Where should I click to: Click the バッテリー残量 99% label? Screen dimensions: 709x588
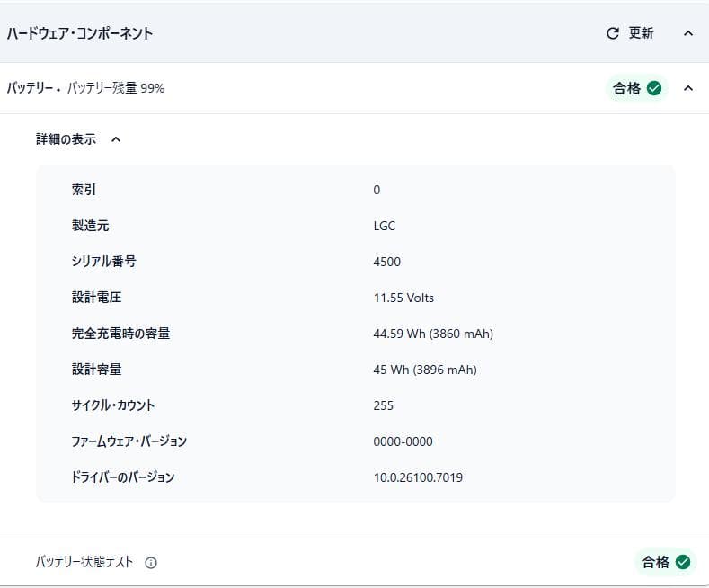click(x=116, y=88)
